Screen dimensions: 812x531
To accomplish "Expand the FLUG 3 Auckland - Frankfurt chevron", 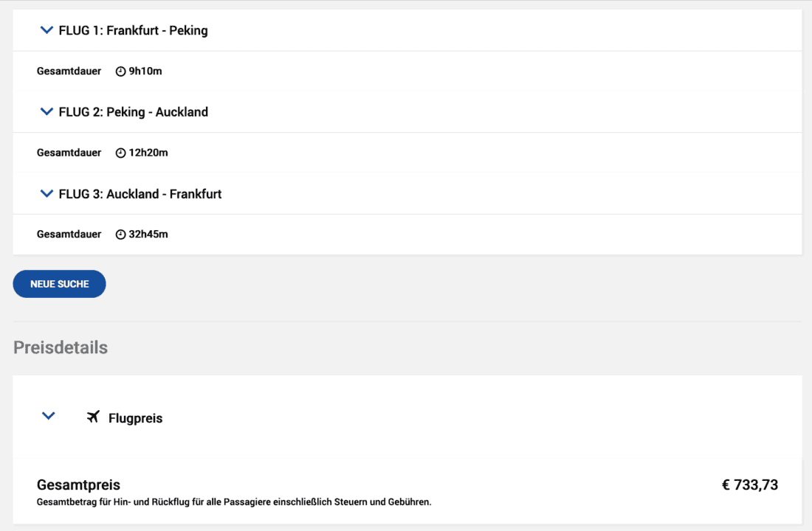I will 47,194.
